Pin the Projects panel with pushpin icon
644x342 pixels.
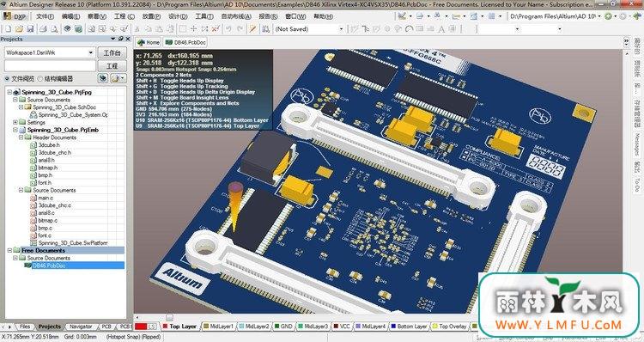[120, 39]
